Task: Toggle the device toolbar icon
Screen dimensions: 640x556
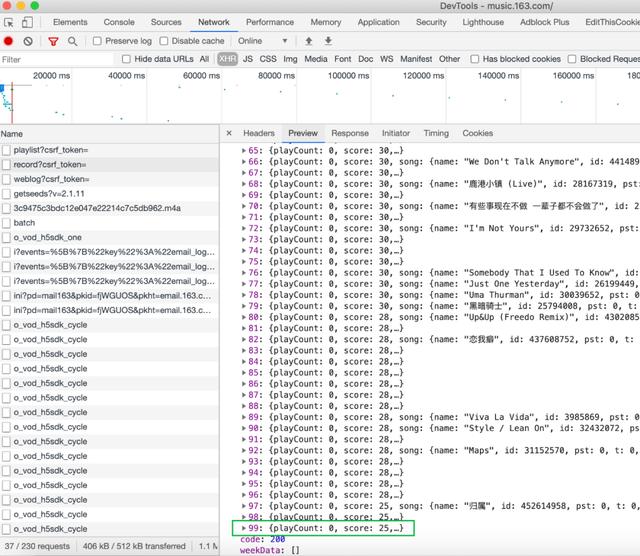Action: [x=27, y=22]
